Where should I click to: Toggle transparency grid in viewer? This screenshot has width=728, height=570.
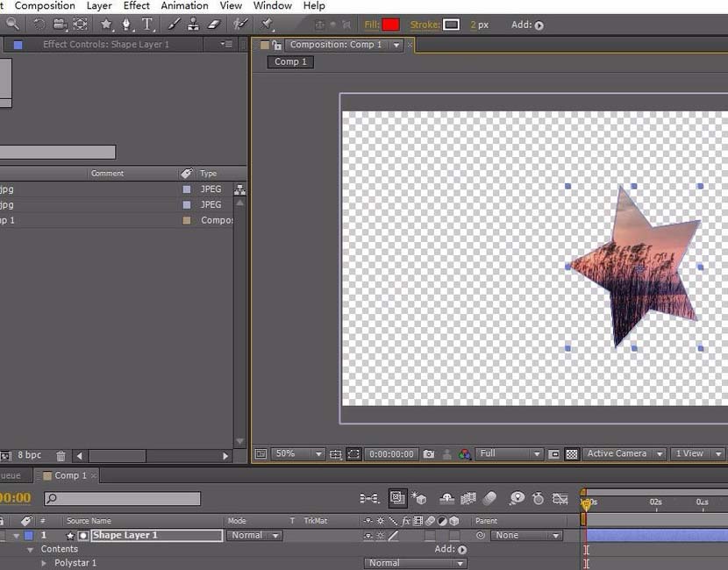point(572,454)
